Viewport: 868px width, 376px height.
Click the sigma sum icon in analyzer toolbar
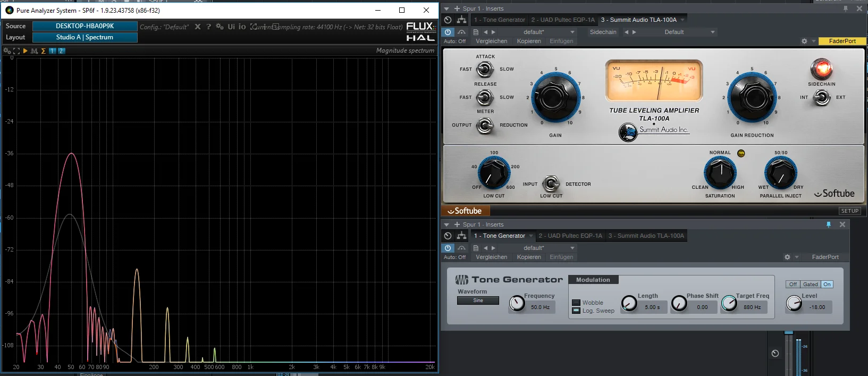pyautogui.click(x=43, y=51)
